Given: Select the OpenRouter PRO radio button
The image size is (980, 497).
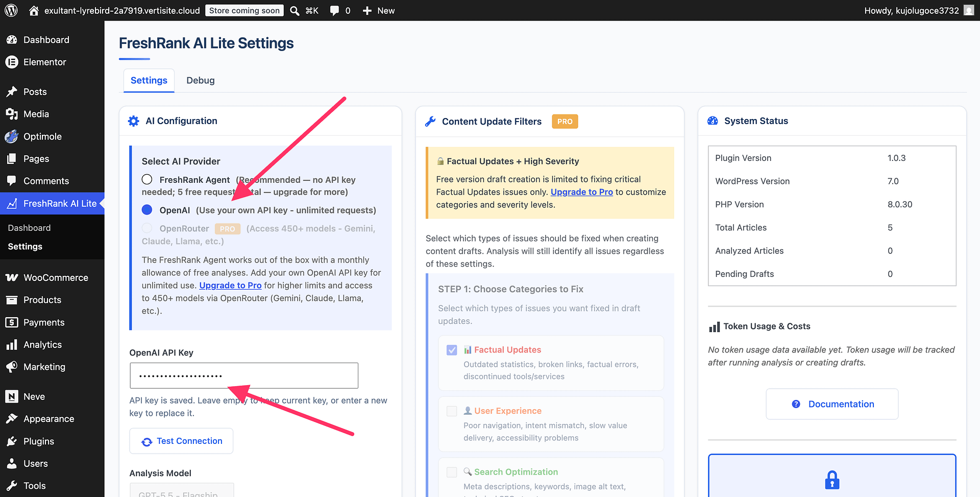Looking at the screenshot, I should coord(147,228).
